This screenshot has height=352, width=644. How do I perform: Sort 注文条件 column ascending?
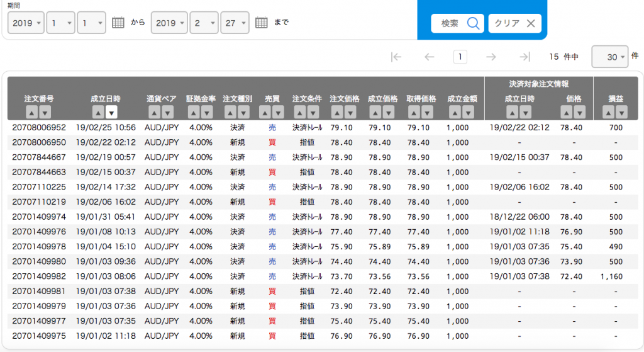point(300,112)
